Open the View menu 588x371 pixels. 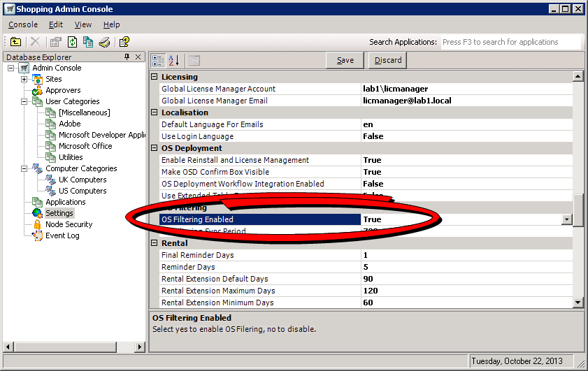click(83, 24)
